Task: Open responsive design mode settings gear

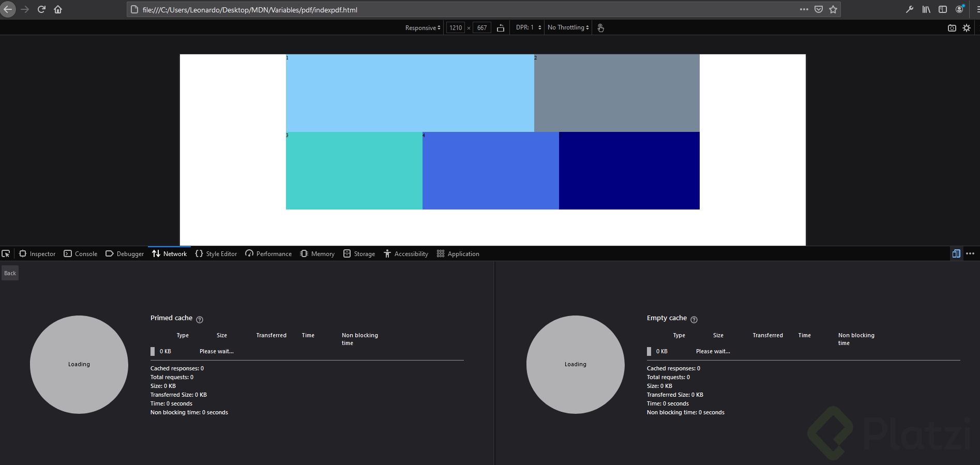Action: [x=966, y=28]
